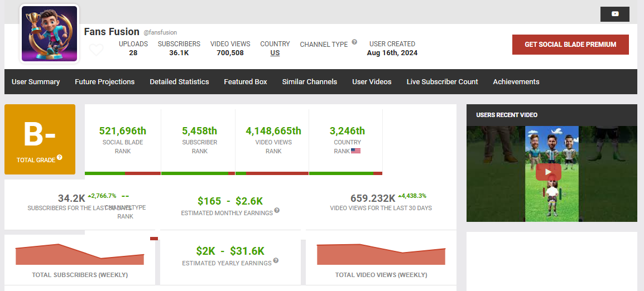Click the 700,508 video views count
This screenshot has width=644, height=291.
[230, 53]
